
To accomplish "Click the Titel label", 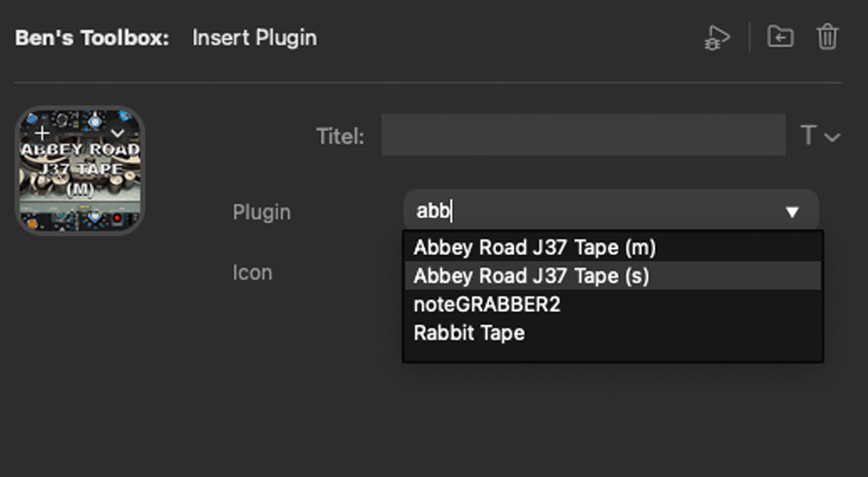I will (339, 137).
